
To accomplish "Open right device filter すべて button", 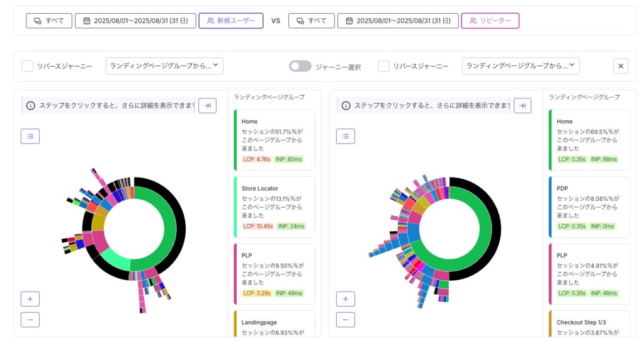I will click(x=312, y=21).
